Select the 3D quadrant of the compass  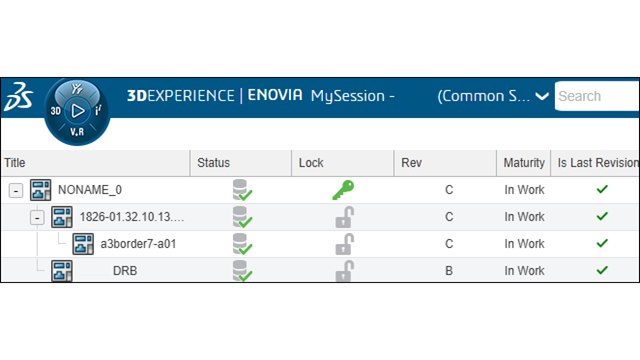tap(56, 111)
